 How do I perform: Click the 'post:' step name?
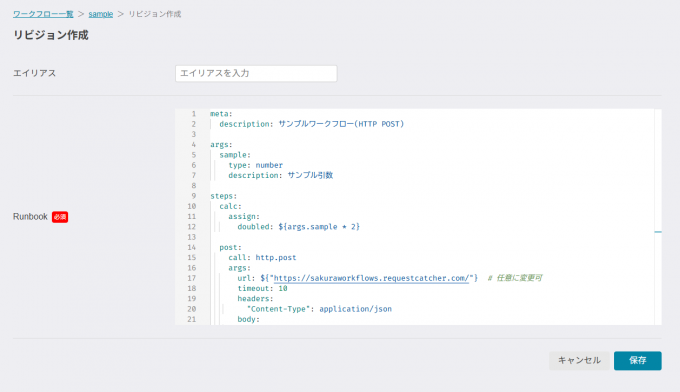pyautogui.click(x=230, y=247)
